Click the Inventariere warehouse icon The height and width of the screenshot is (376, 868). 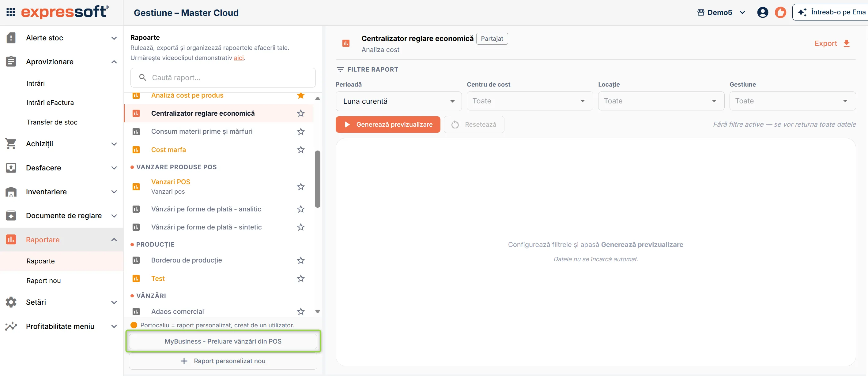tap(11, 192)
